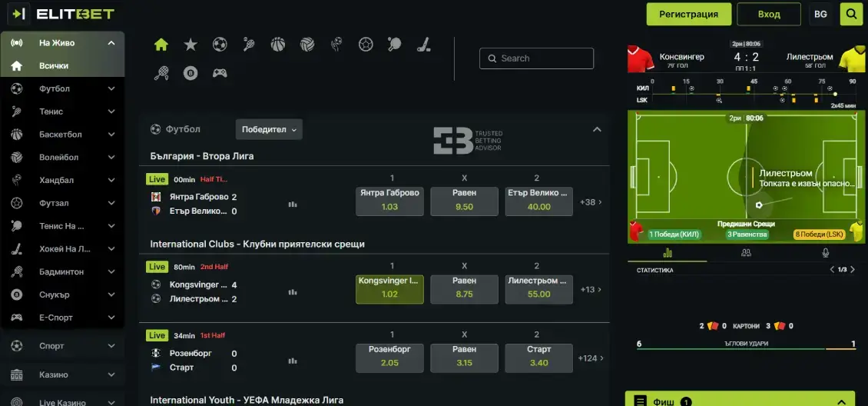Collapse the sidebar using the top-left arrow icon
868x406 pixels.
(18, 14)
